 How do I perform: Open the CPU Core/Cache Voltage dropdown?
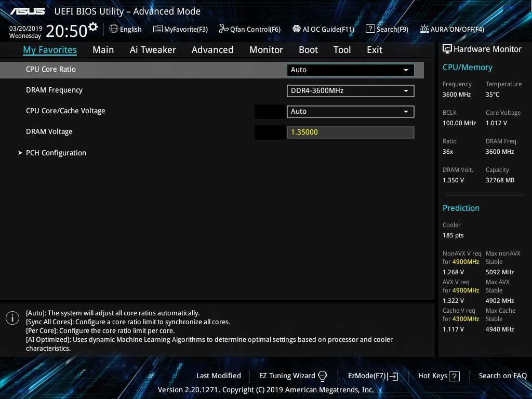coord(351,112)
